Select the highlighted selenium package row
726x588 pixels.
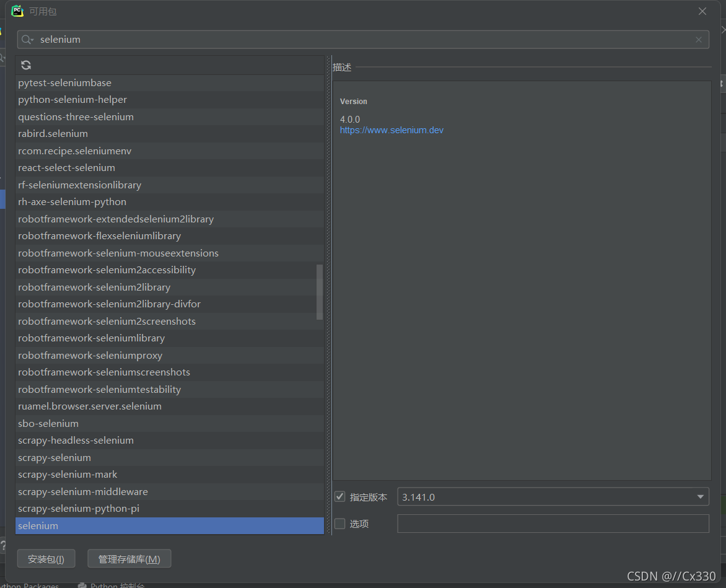coord(170,525)
